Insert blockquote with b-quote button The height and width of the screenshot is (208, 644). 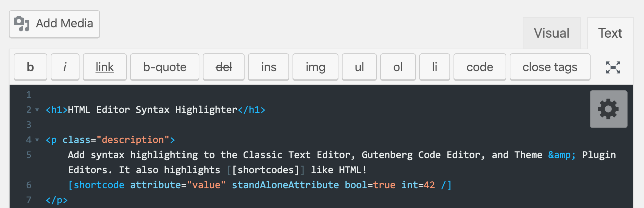(x=165, y=67)
